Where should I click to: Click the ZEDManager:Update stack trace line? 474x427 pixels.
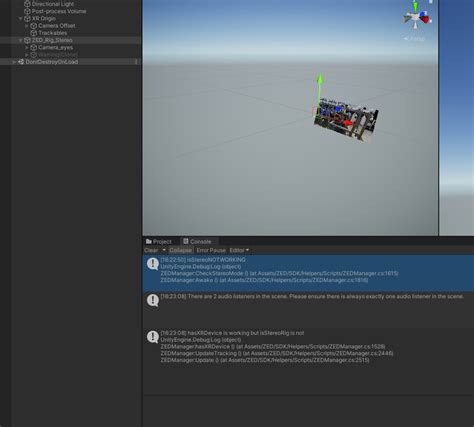(265, 360)
